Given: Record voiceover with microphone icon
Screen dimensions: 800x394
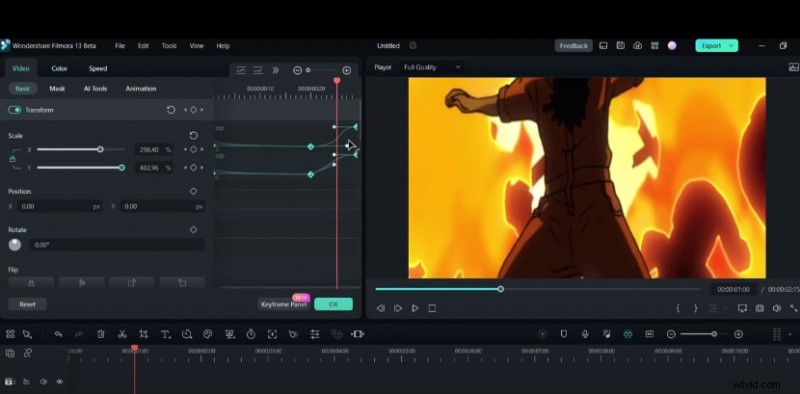Looking at the screenshot, I should point(585,334).
